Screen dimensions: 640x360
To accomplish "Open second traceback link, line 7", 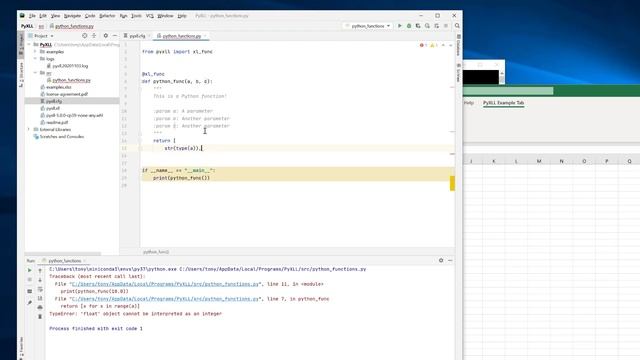I will pos(165,299).
